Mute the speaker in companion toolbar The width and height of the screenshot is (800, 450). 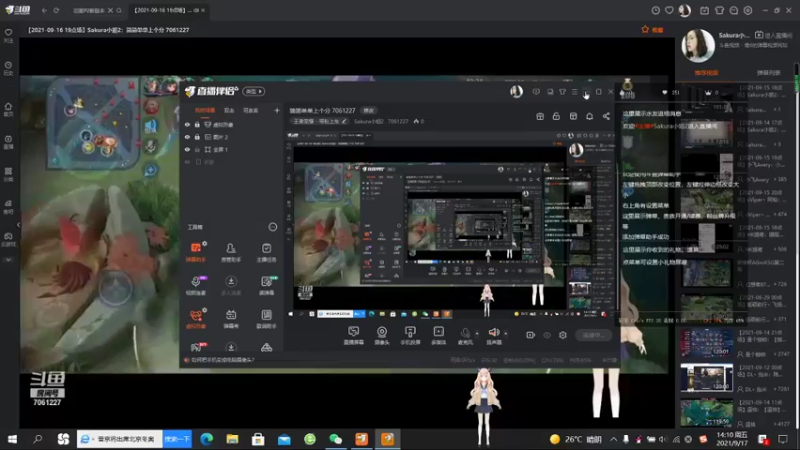tap(493, 335)
